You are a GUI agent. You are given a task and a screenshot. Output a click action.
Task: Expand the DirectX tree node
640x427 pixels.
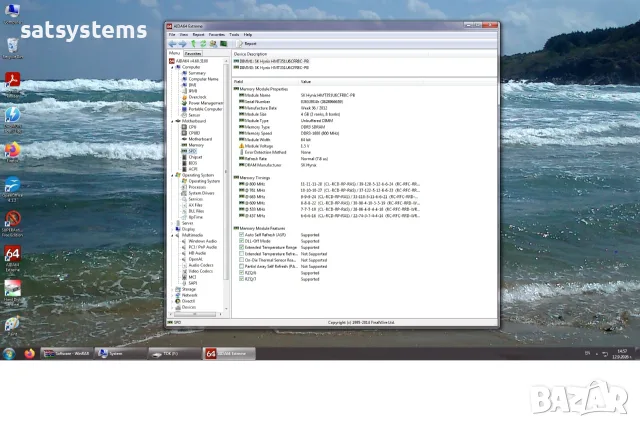pyautogui.click(x=172, y=301)
